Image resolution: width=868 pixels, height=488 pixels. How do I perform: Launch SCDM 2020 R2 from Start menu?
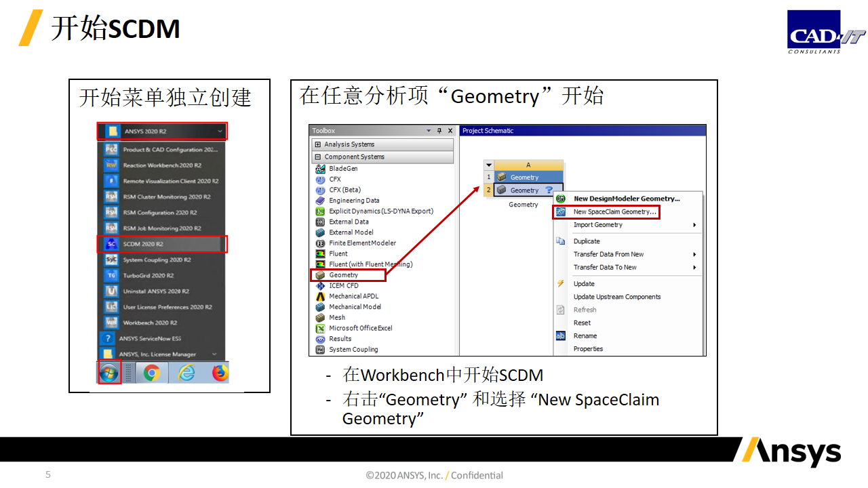tap(162, 244)
